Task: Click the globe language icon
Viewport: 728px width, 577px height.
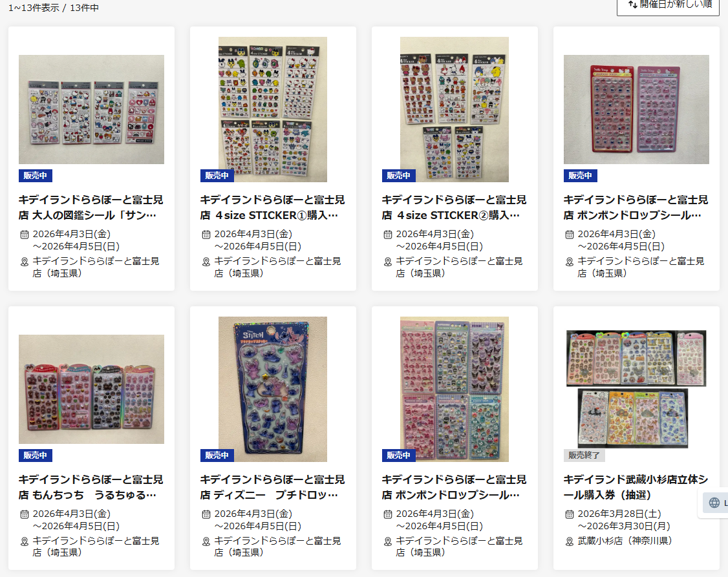Action: coord(714,503)
